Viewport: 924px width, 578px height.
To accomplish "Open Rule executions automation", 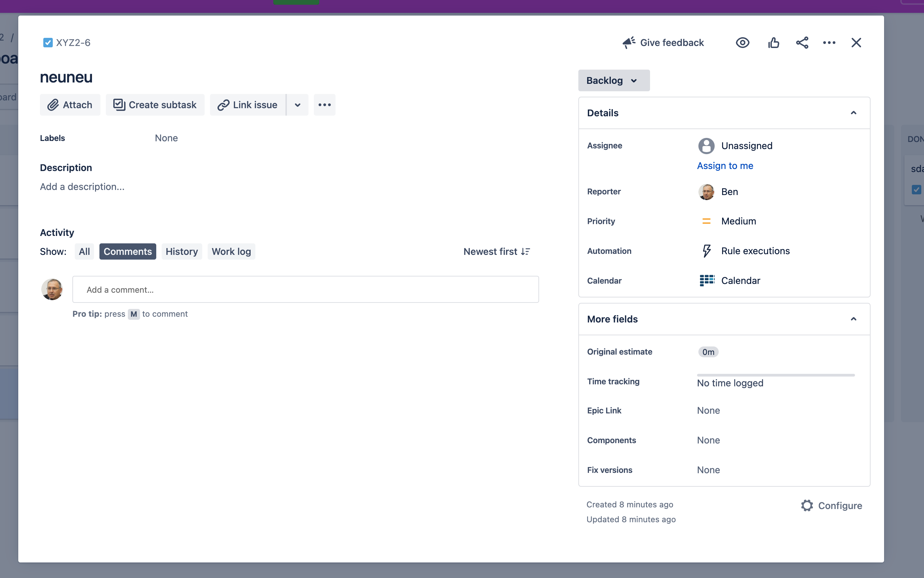I will pyautogui.click(x=755, y=251).
